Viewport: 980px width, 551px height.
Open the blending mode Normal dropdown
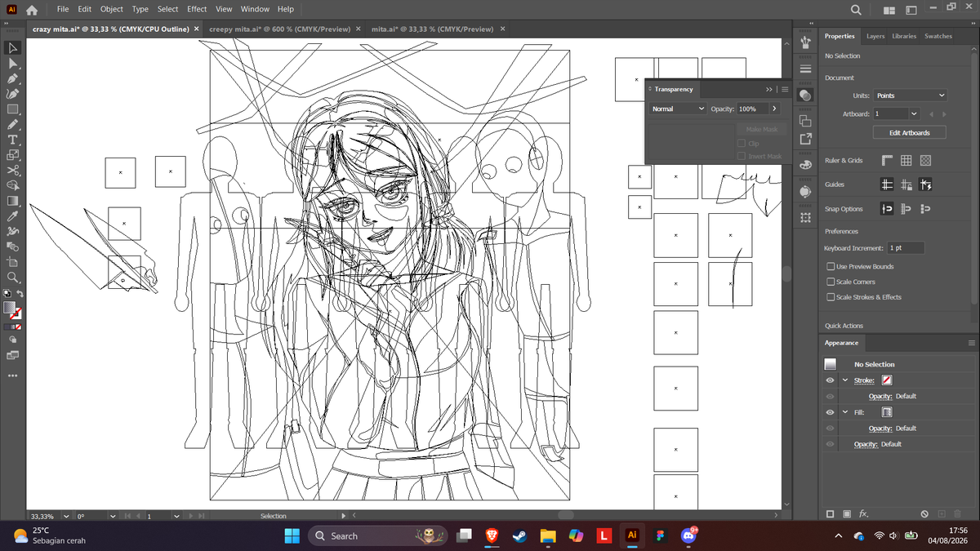point(679,109)
